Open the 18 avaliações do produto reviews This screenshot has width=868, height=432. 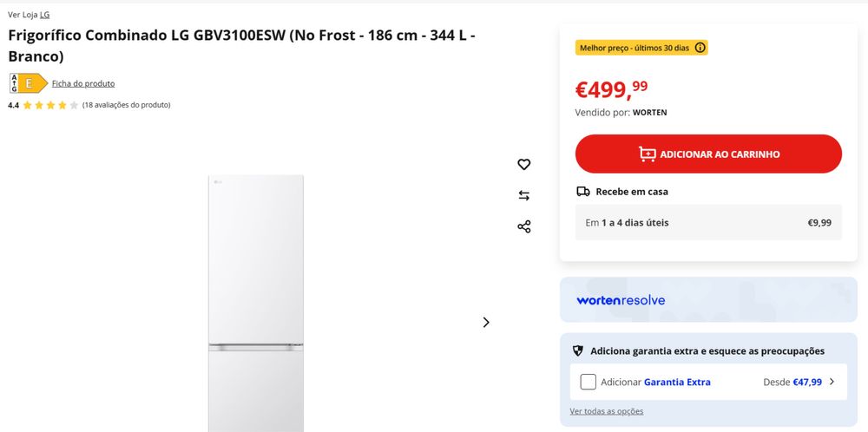[127, 105]
